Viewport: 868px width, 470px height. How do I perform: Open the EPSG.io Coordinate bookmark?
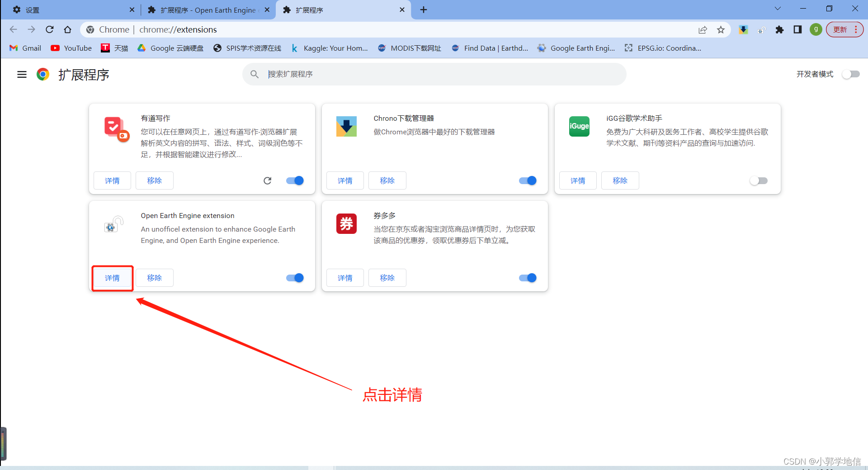(x=663, y=48)
